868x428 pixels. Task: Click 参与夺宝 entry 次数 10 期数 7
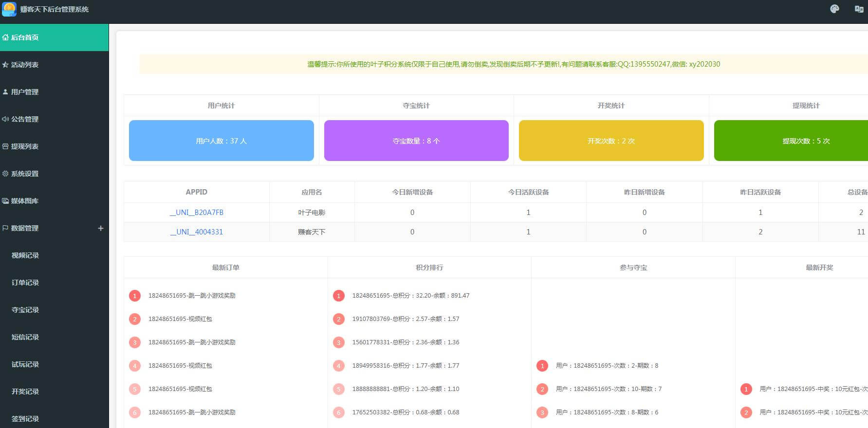(609, 389)
